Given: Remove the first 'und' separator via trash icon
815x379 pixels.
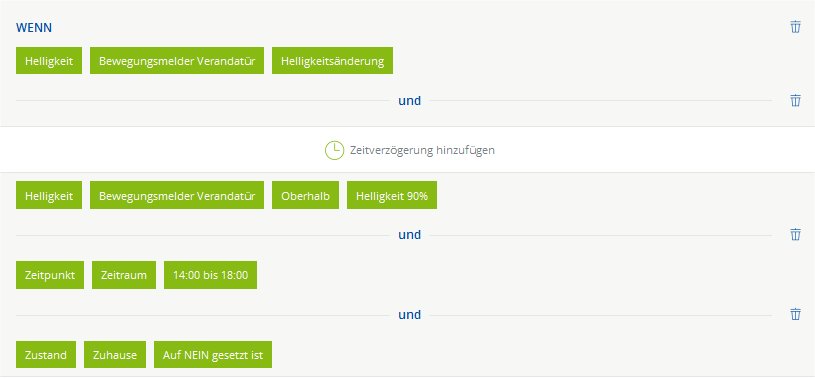Looking at the screenshot, I should 795,100.
